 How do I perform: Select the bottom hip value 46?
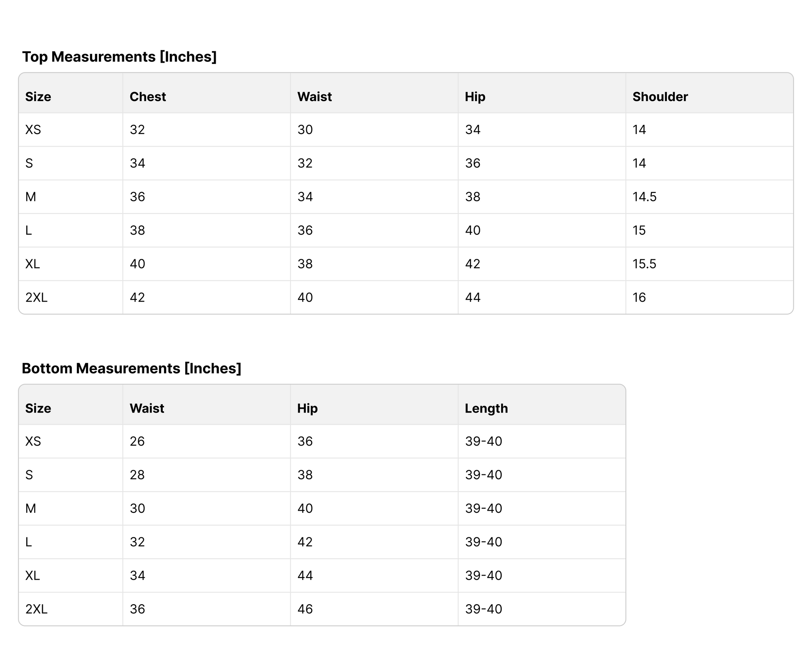point(305,609)
